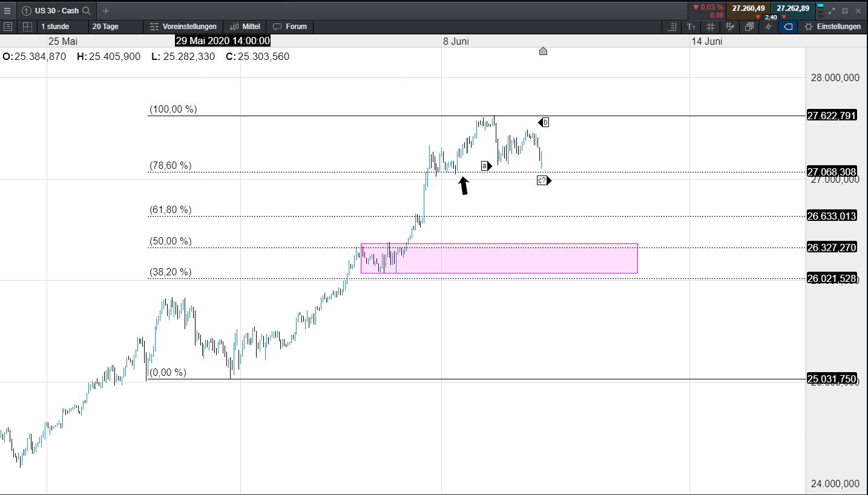This screenshot has width=868, height=495.
Task: Toggle the highlighted price label tag icon
Action: 787,27
